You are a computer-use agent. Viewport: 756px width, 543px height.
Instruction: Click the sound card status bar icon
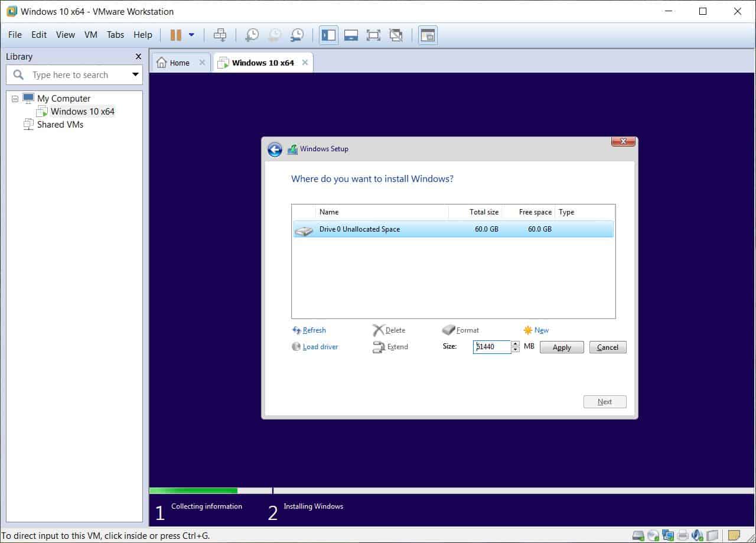(x=698, y=536)
